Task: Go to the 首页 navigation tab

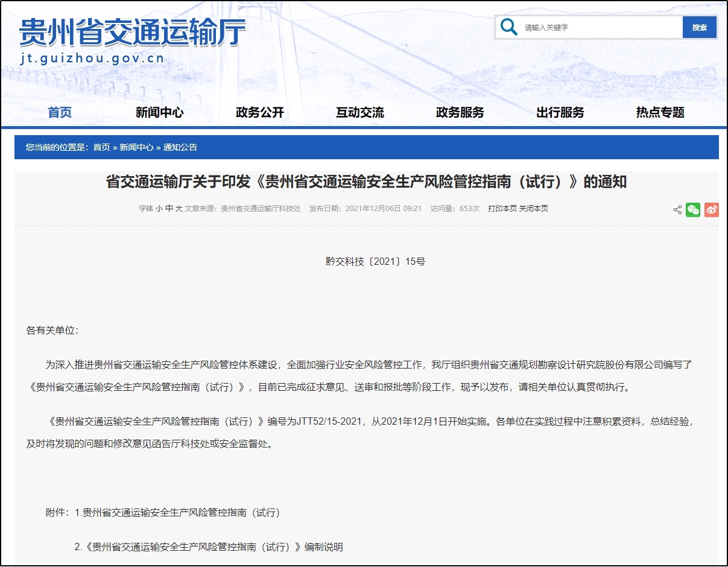Action: 60,112
